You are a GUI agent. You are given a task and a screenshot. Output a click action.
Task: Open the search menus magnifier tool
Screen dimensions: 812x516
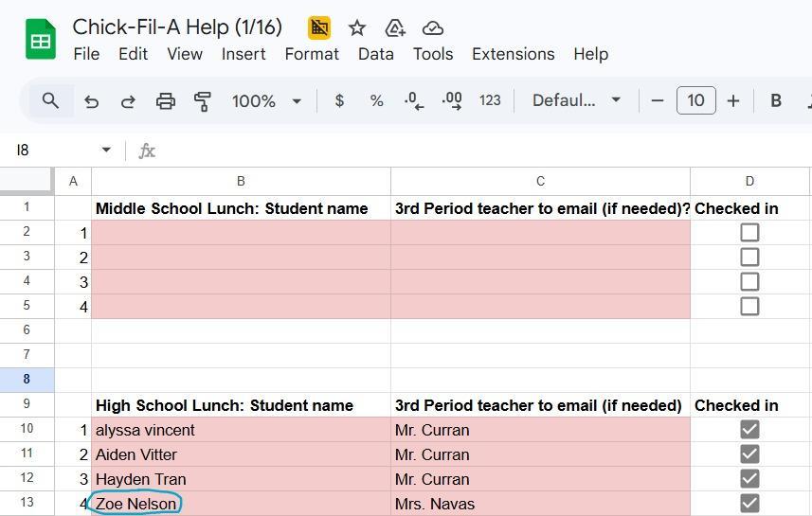click(50, 100)
